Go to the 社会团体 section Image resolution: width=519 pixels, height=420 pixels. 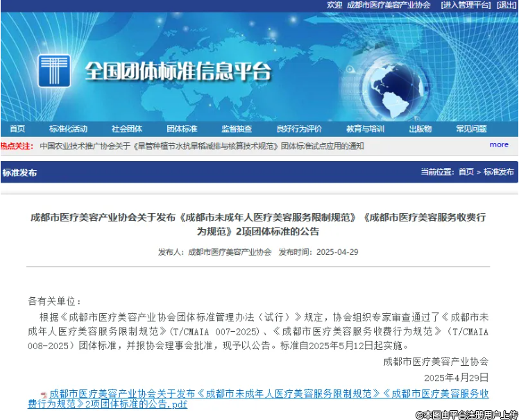click(x=126, y=129)
